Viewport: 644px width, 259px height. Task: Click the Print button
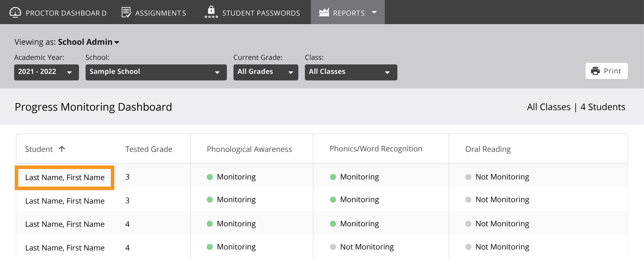click(x=606, y=71)
